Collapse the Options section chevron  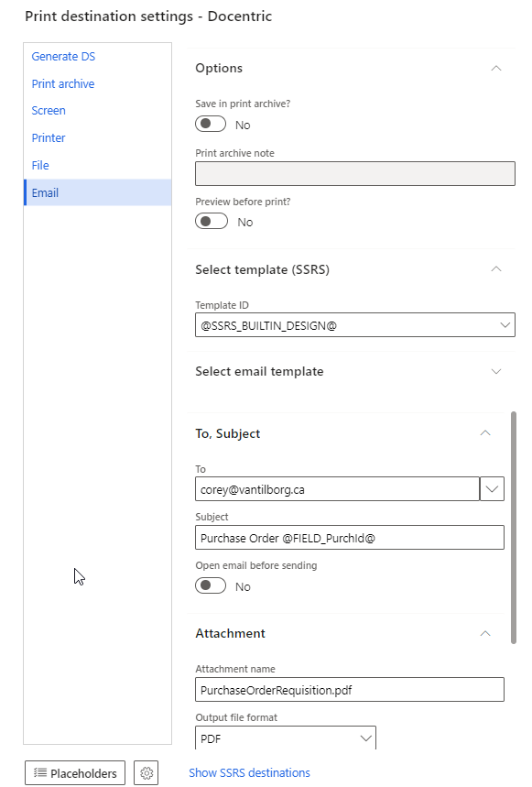[x=496, y=69]
